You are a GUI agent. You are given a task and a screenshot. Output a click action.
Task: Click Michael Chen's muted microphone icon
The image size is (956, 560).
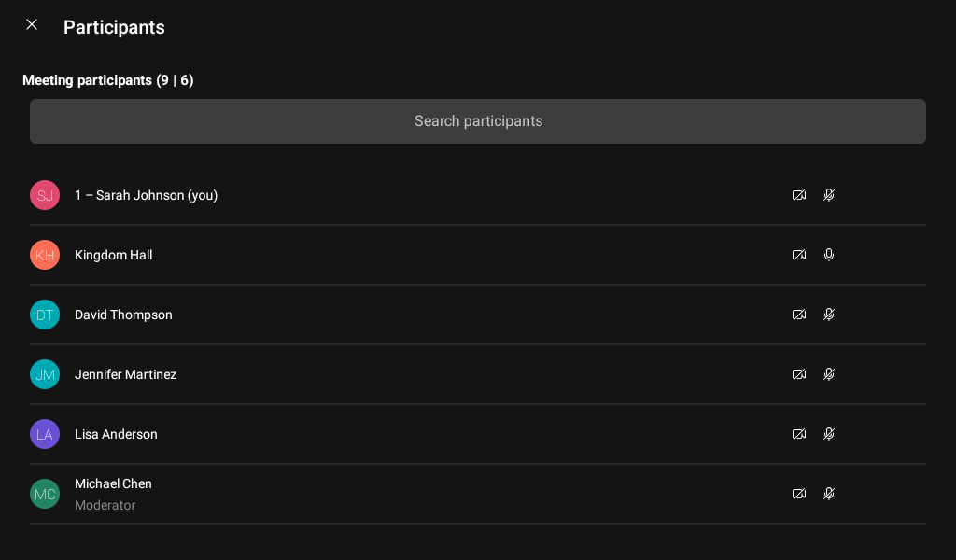[x=829, y=494]
